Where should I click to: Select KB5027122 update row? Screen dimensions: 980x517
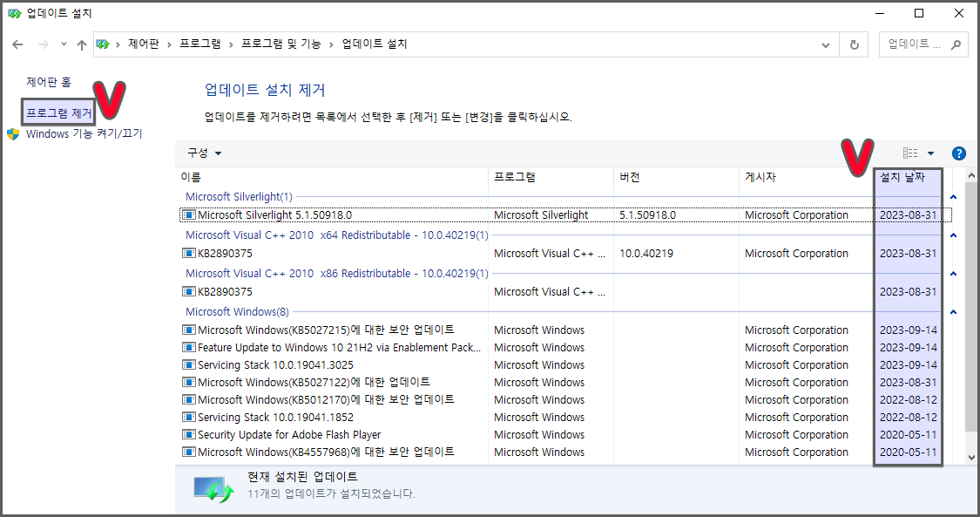(x=565, y=382)
